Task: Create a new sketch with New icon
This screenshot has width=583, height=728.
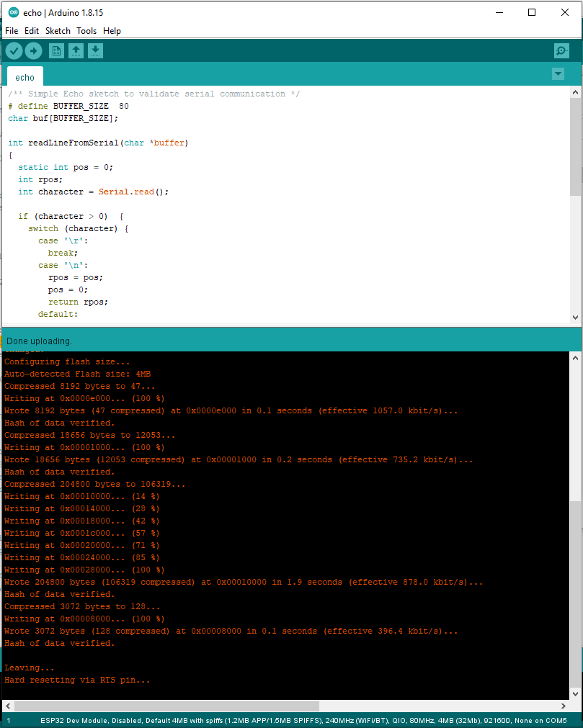Action: (56, 50)
